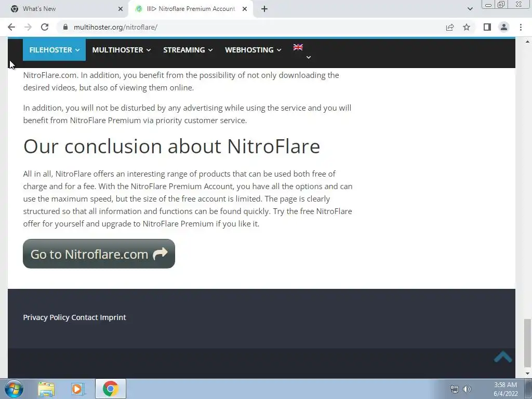Expand the language chevron below flag
The image size is (532, 399).
309,57
